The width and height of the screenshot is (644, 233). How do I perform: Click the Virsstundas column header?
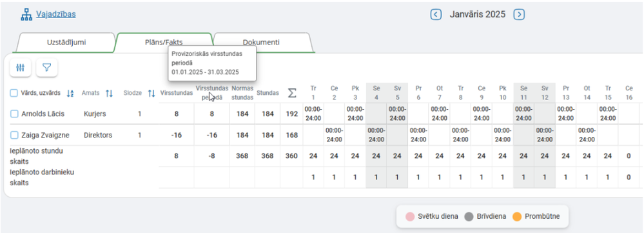tap(177, 94)
